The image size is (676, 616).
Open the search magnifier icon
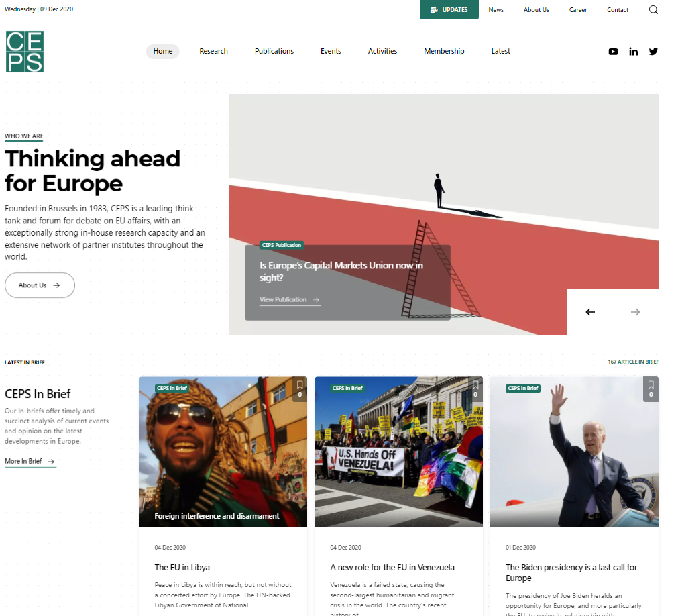point(653,9)
